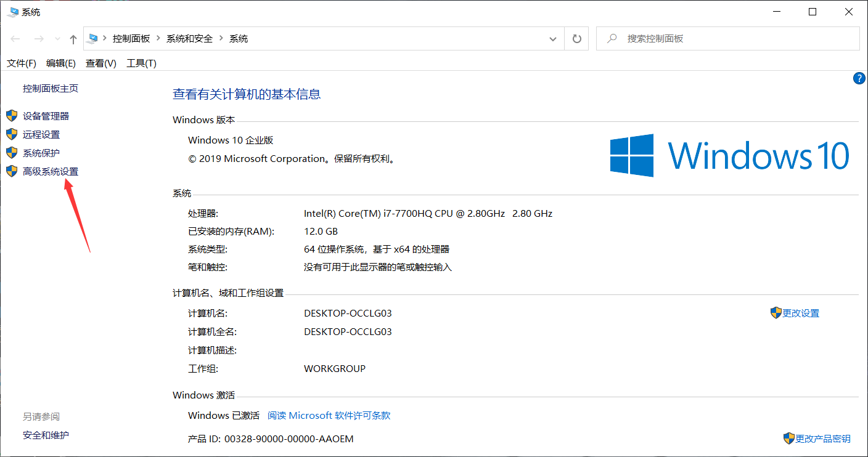Click shield icon beside 远程设置
This screenshot has width=868, height=457.
(x=12, y=134)
